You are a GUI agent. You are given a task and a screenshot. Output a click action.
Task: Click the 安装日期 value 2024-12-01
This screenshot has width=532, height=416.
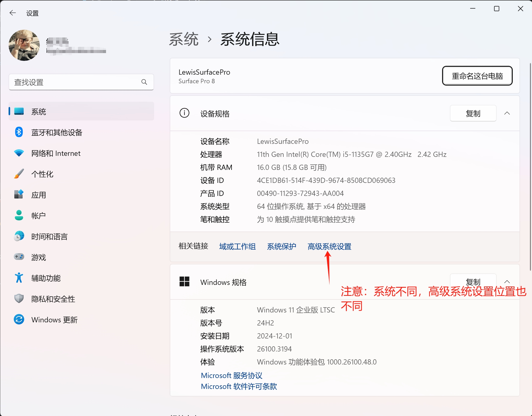click(x=274, y=336)
